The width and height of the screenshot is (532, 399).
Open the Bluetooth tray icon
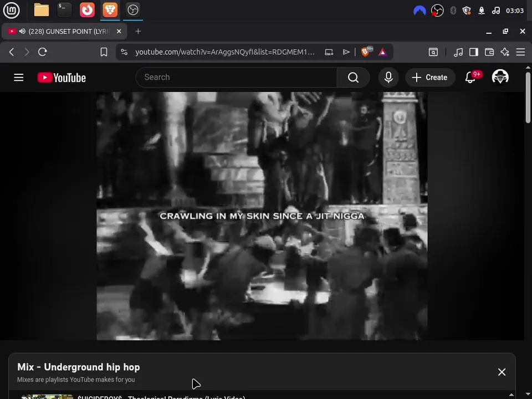453,11
